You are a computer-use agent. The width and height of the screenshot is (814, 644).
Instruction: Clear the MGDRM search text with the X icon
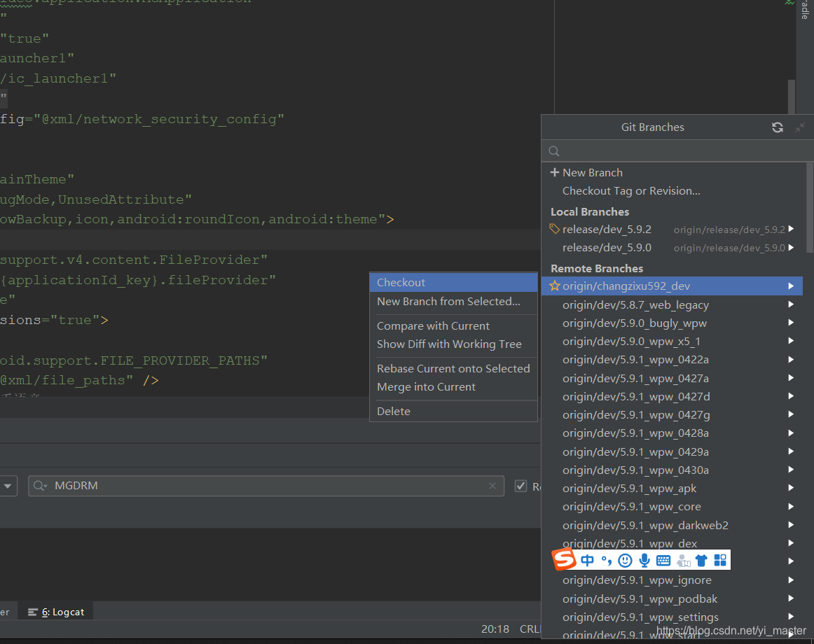[x=492, y=486]
